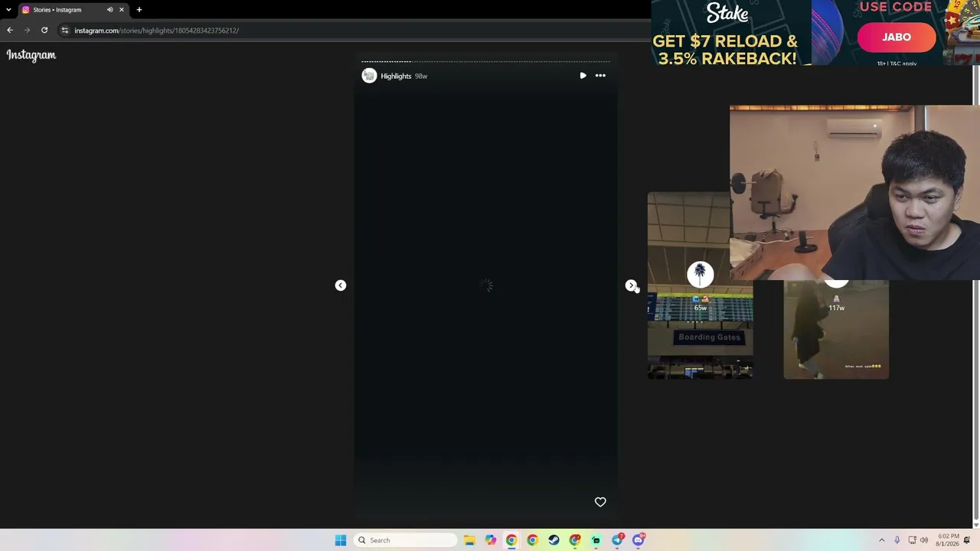The image size is (980, 551).
Task: Open Discord from the taskbar
Action: [639, 540]
